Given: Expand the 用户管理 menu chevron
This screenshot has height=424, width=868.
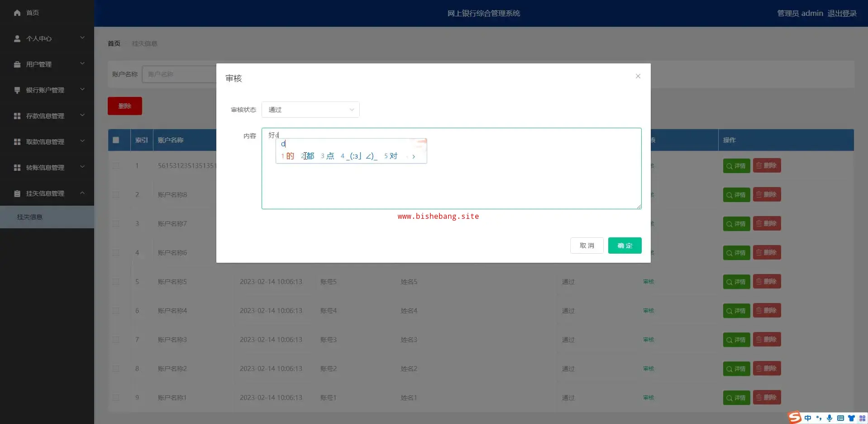Looking at the screenshot, I should tap(82, 64).
